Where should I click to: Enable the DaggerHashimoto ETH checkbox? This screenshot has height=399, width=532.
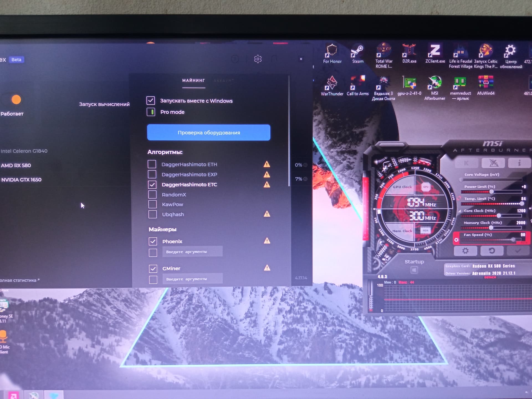(152, 164)
